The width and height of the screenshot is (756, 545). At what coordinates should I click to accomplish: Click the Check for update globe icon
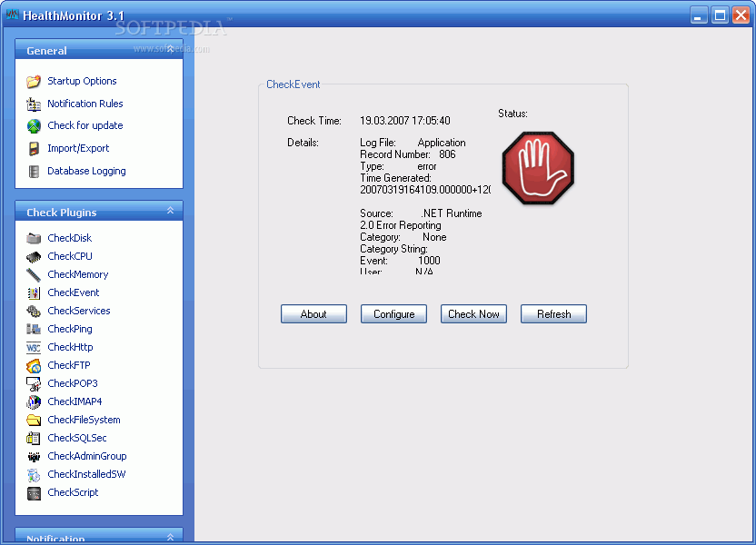pyautogui.click(x=34, y=126)
